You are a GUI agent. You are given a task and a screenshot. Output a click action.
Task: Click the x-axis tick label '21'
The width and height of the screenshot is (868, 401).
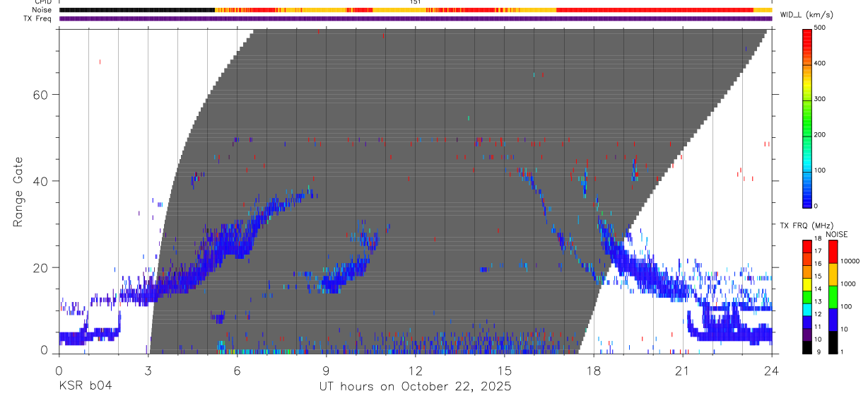(x=682, y=371)
